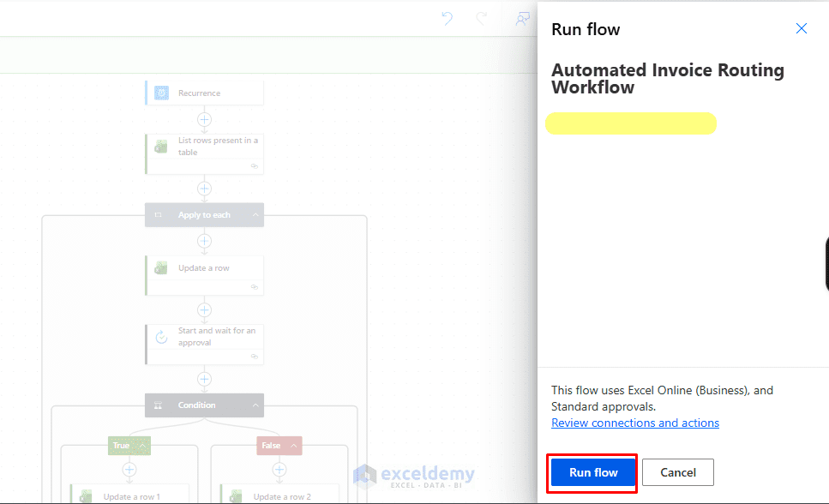Open the Update a row 1 step

pyautogui.click(x=129, y=494)
